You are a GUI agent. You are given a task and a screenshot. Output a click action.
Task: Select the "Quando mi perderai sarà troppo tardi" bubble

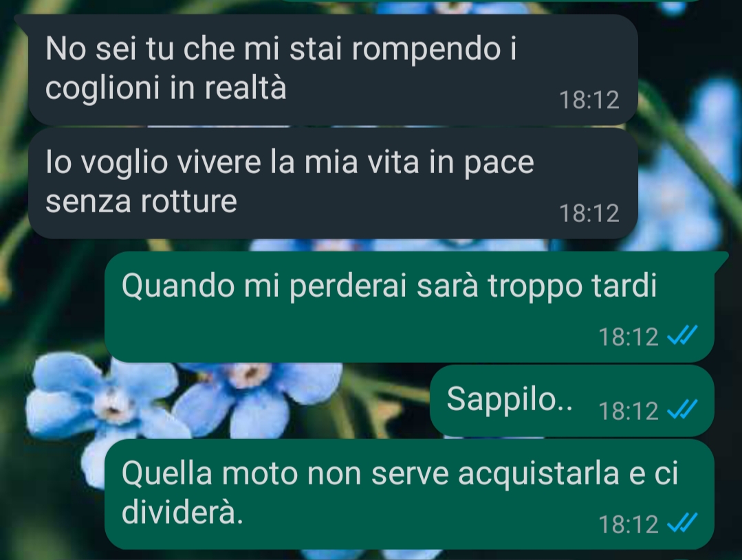(409, 307)
